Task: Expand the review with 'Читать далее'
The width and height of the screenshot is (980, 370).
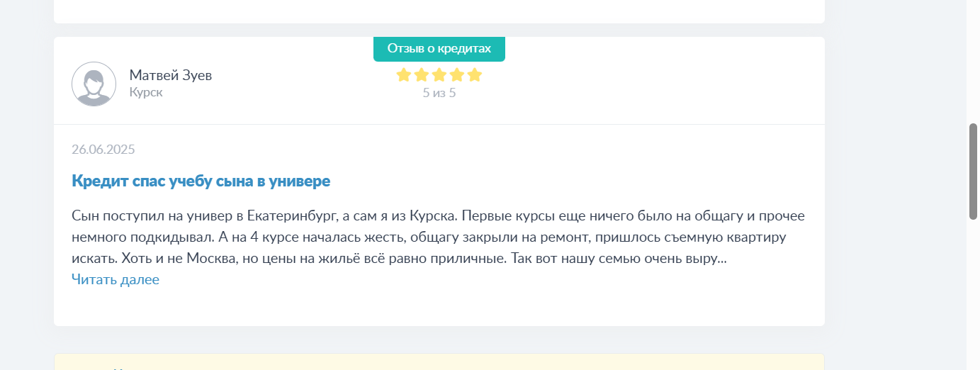Action: tap(116, 279)
